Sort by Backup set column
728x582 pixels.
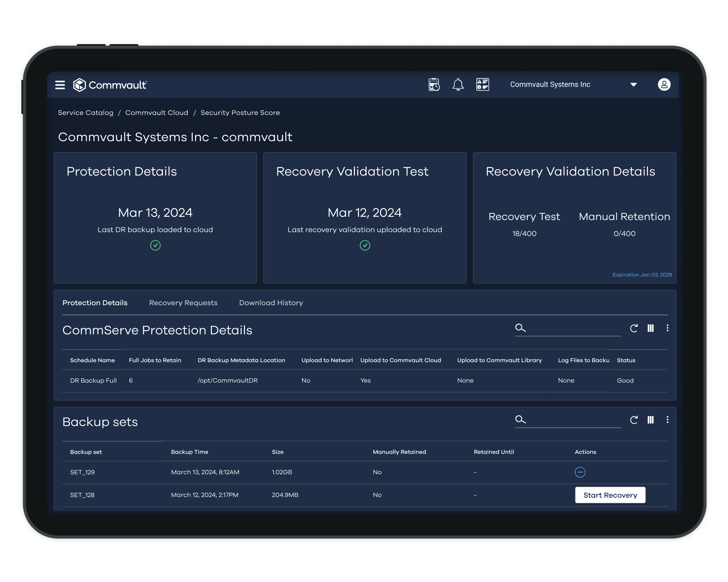tap(86, 452)
